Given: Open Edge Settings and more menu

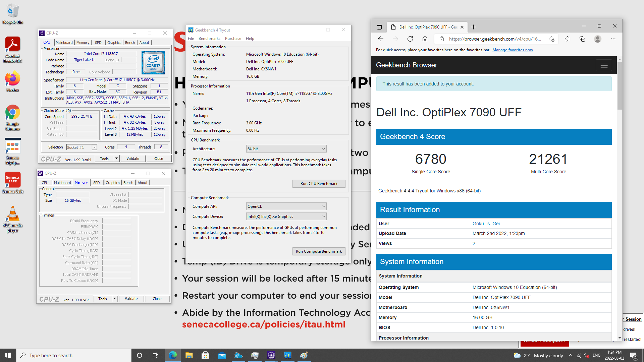Looking at the screenshot, I should [613, 39].
